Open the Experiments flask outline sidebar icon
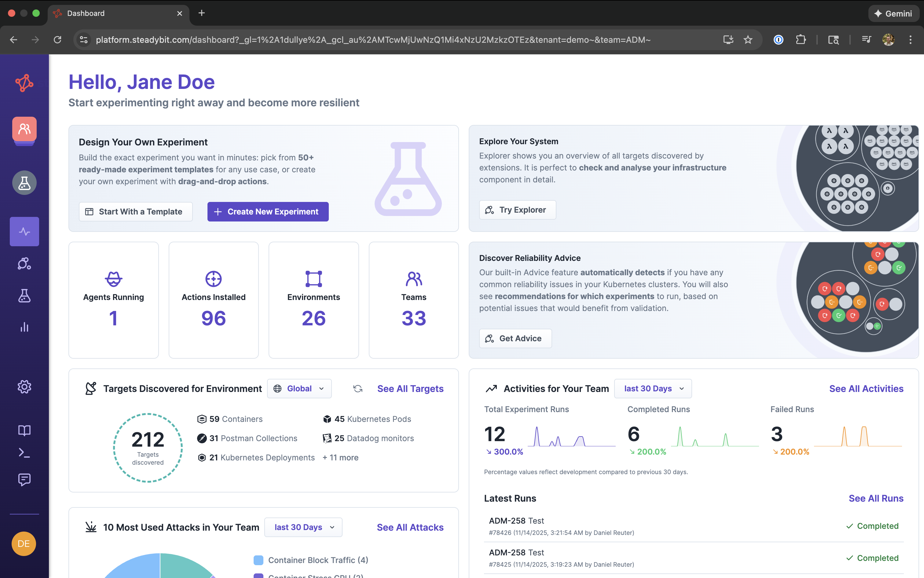 pos(24,295)
